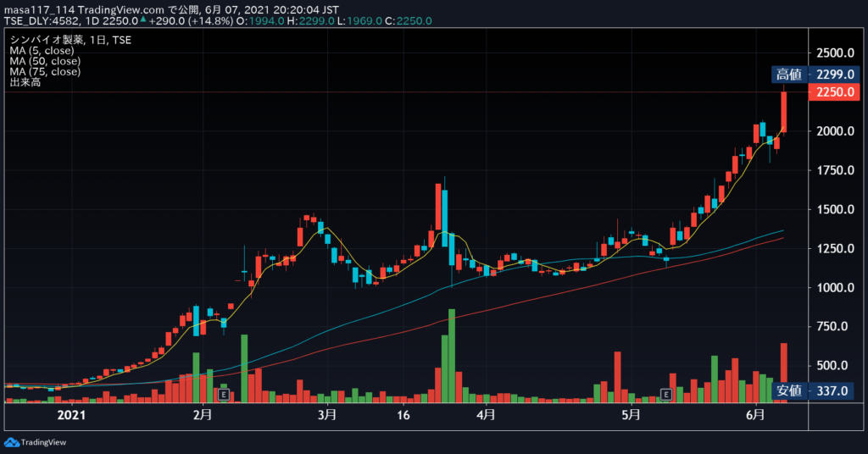Click the 2000.0 price axis label
Screen dimensions: 868x454
pos(835,131)
